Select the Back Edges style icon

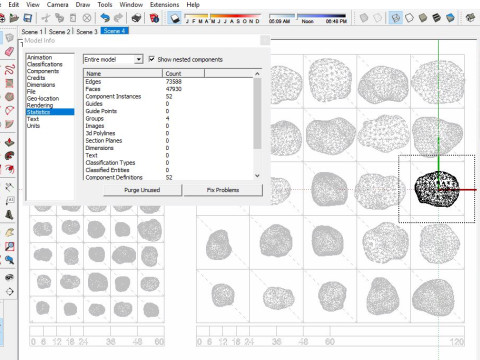pos(378,18)
